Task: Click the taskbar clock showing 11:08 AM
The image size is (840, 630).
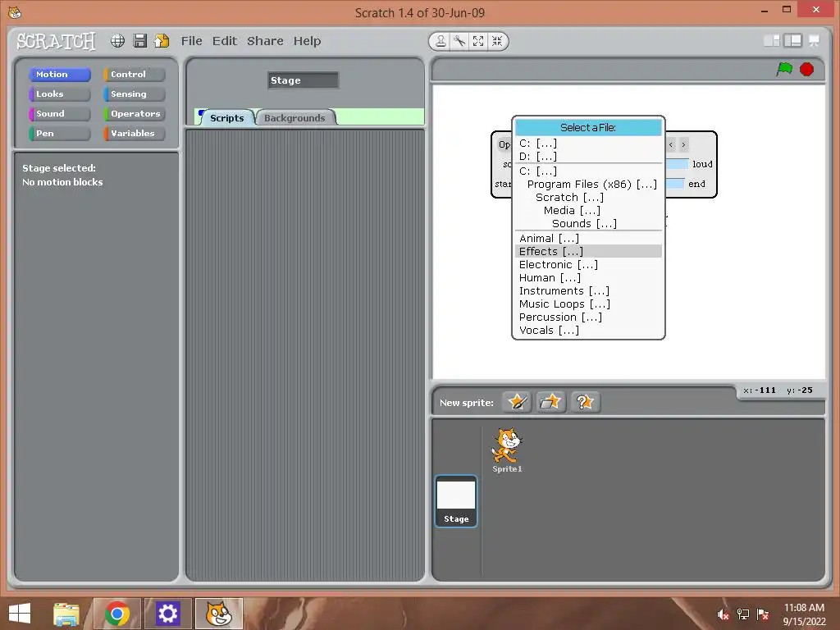Action: point(804,614)
